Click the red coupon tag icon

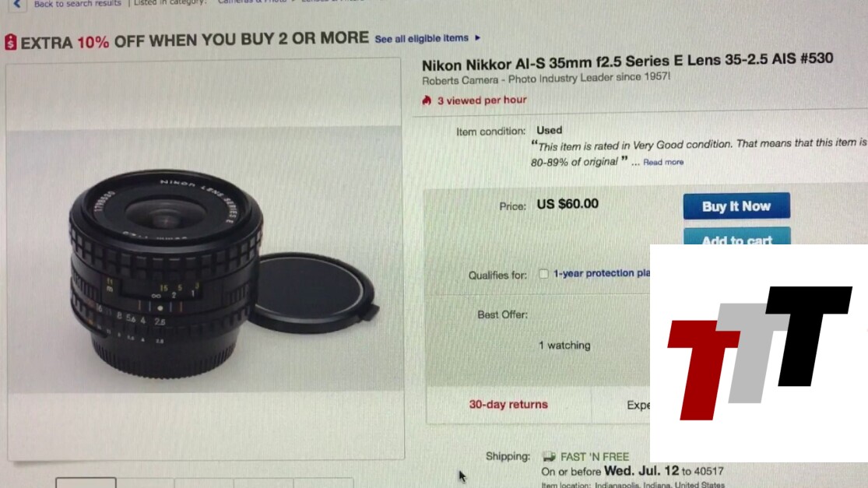pyautogui.click(x=11, y=42)
